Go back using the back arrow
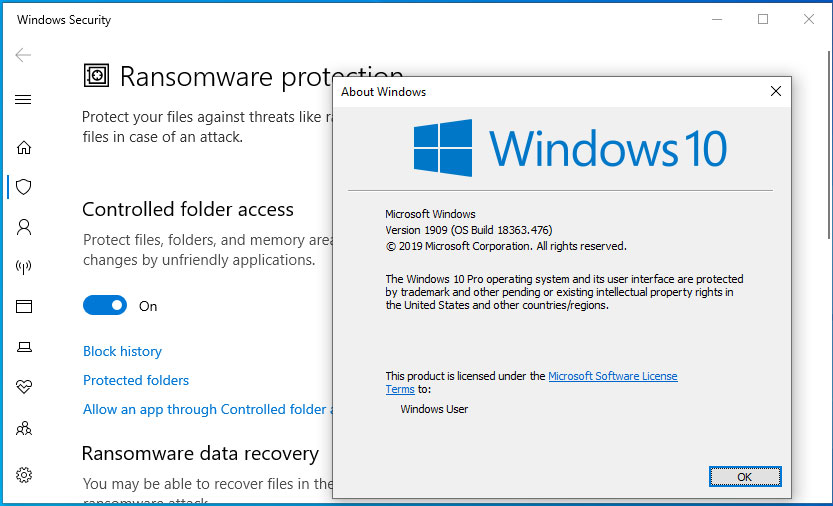Screen dimensions: 833x506 (23, 55)
